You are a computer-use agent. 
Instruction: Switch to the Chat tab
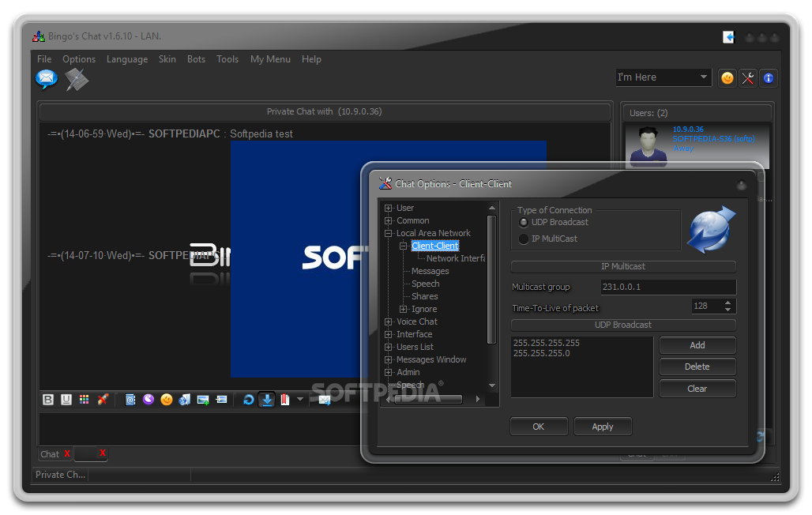click(51, 454)
